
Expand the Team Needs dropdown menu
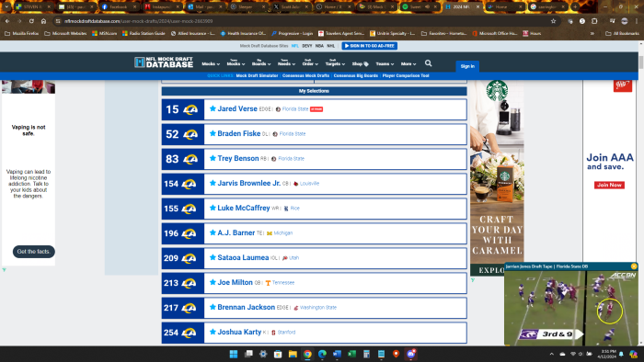(286, 62)
